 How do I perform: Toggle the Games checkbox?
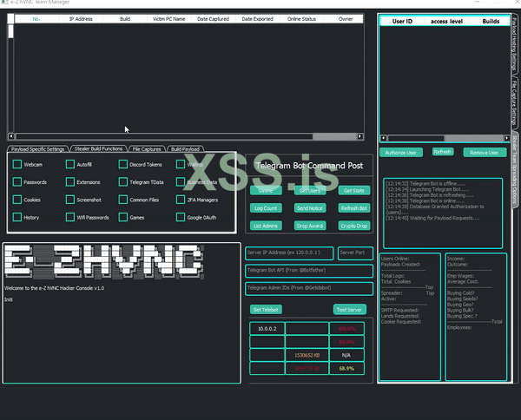(123, 217)
